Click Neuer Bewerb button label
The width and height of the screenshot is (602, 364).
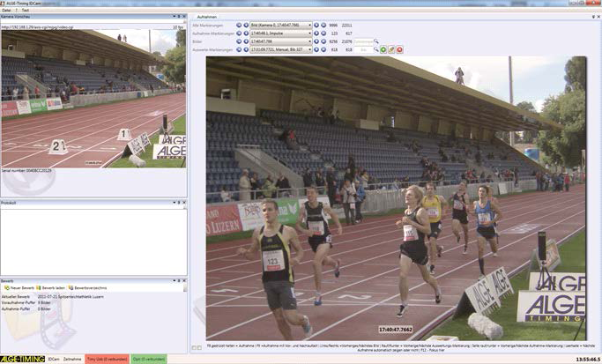(22, 288)
